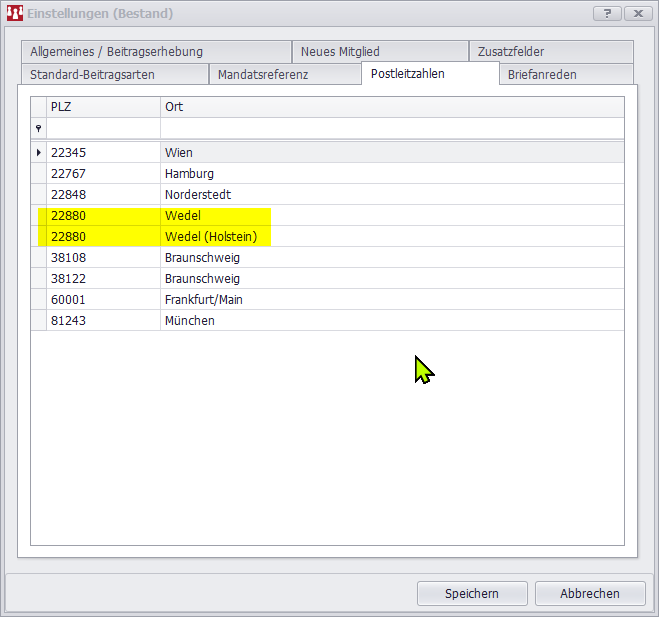Image resolution: width=659 pixels, height=617 pixels.
Task: Click the Abbrechen button
Action: [x=589, y=593]
